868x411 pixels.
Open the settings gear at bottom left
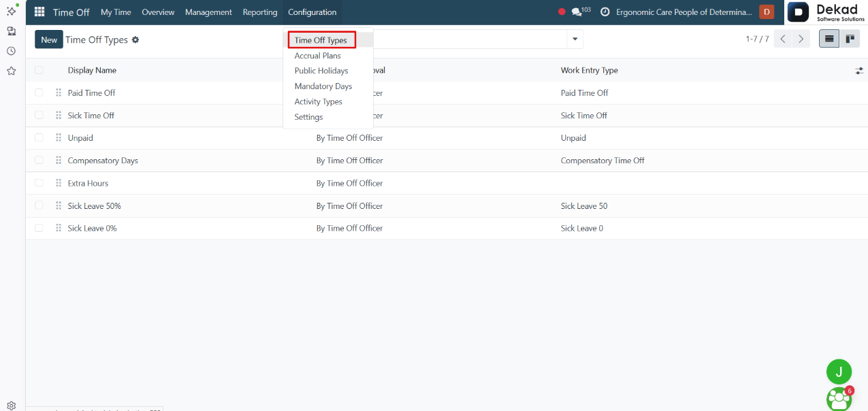(x=12, y=405)
